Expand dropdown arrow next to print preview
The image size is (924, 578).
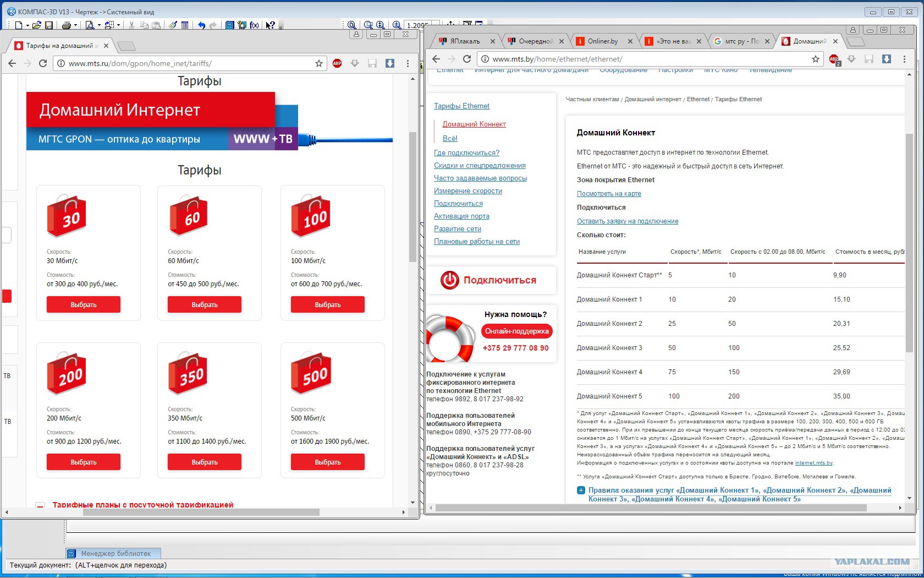pyautogui.click(x=99, y=25)
